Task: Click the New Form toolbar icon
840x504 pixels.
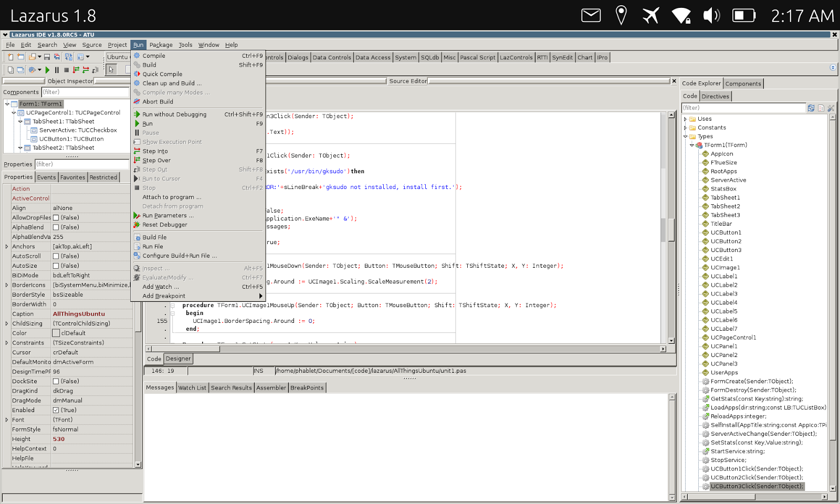Action: tap(20, 57)
